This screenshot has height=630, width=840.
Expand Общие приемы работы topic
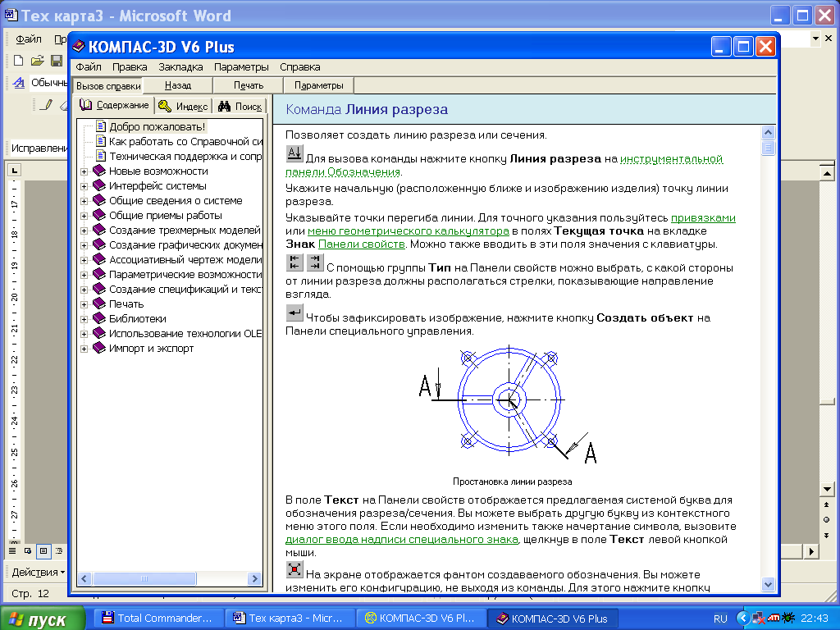(x=84, y=216)
